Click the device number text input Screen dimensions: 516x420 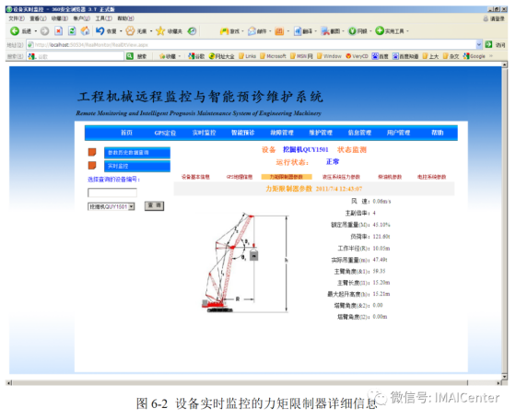pos(112,192)
